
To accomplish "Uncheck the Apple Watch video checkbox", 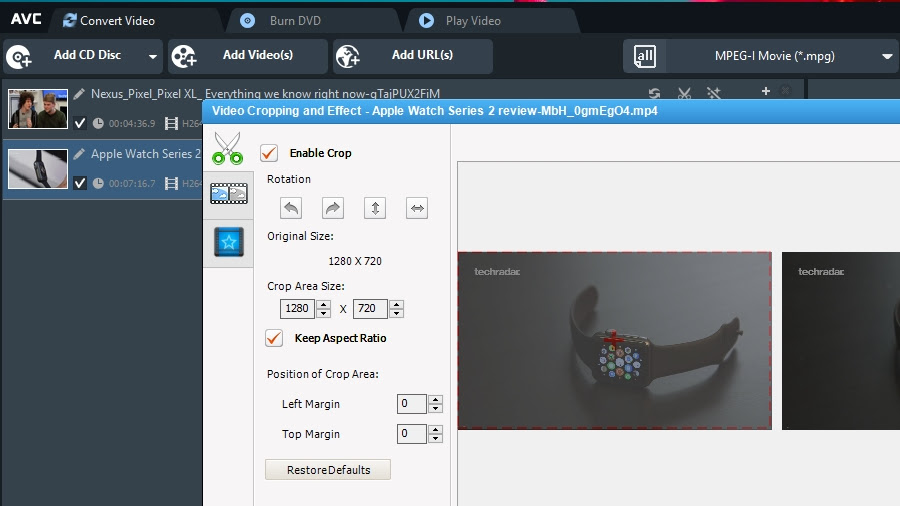I will [x=80, y=183].
